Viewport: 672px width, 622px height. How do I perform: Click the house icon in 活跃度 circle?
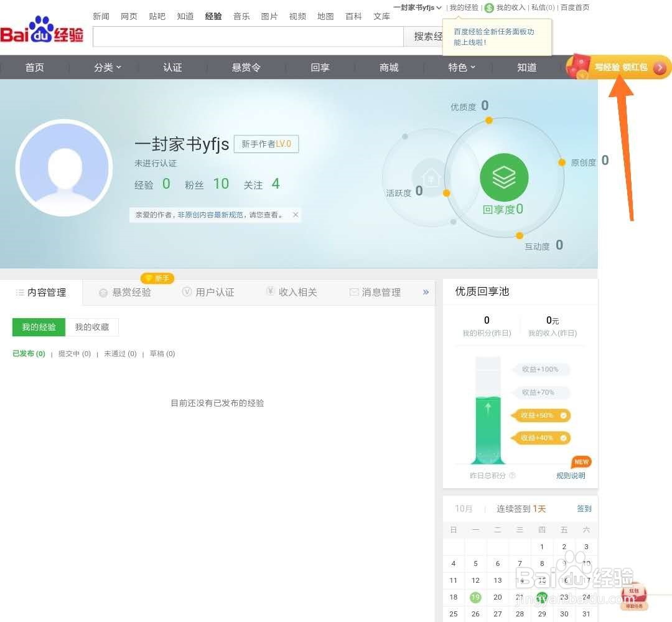click(431, 177)
